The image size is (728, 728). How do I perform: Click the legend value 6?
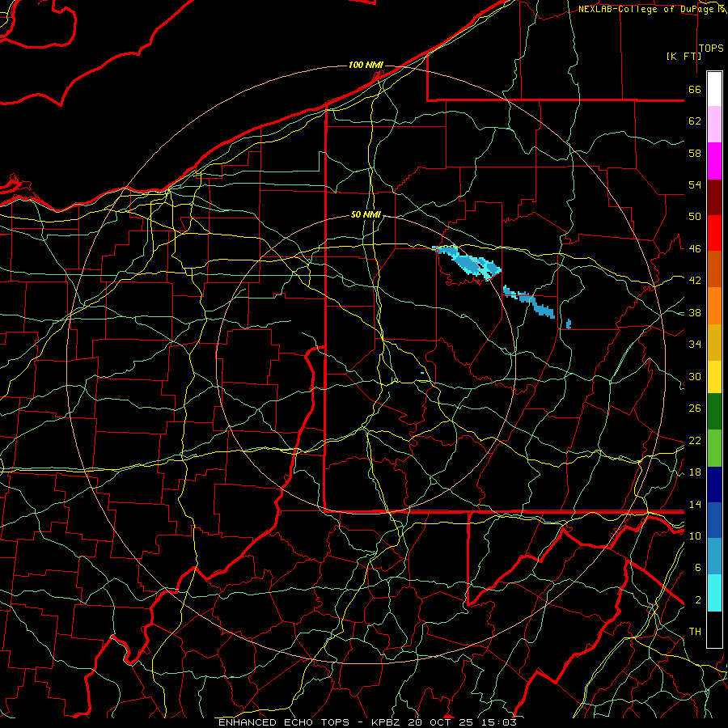pyautogui.click(x=698, y=567)
